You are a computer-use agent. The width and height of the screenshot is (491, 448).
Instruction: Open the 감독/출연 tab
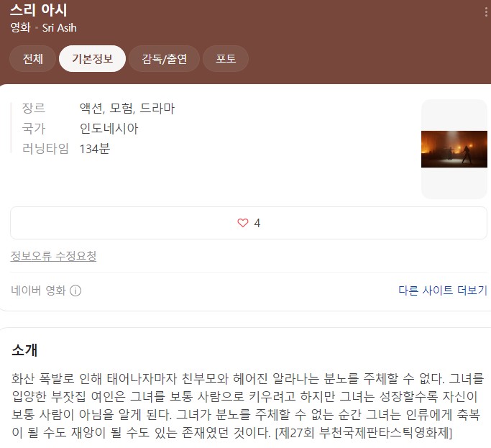pos(164,58)
